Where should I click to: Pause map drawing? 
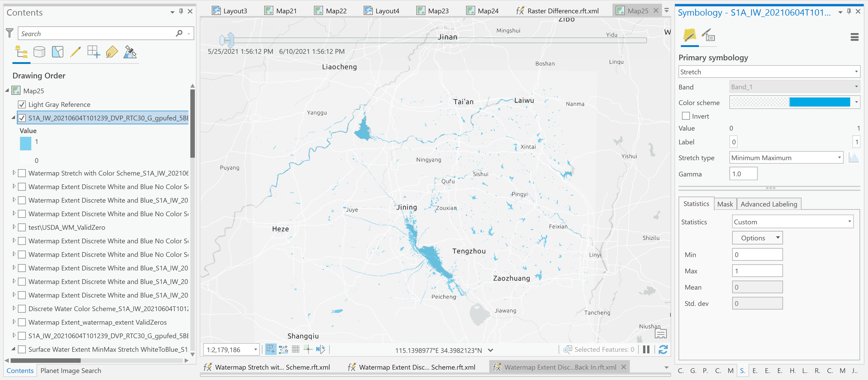pyautogui.click(x=646, y=350)
